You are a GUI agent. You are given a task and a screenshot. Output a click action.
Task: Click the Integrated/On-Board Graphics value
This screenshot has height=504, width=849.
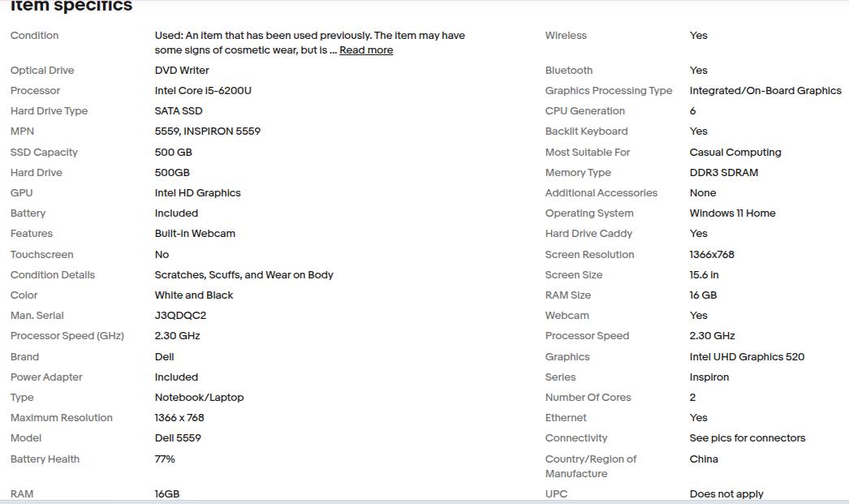(765, 91)
